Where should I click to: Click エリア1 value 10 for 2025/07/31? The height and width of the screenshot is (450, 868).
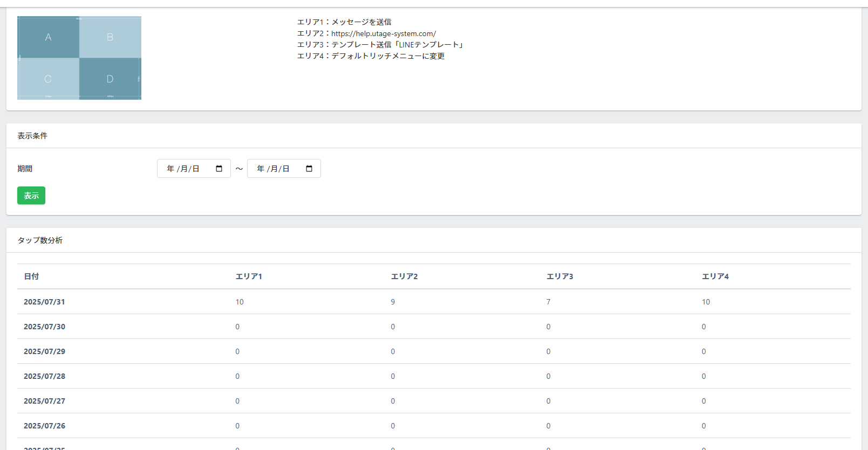point(240,302)
